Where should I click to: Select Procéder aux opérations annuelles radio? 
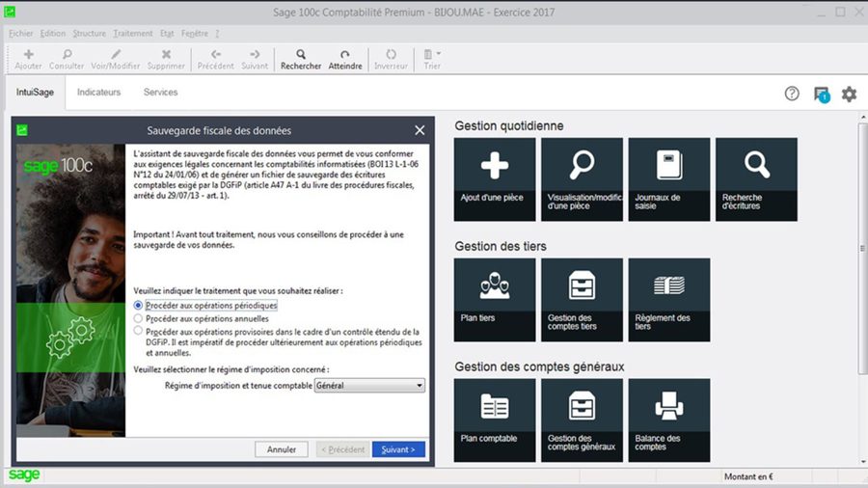[138, 318]
